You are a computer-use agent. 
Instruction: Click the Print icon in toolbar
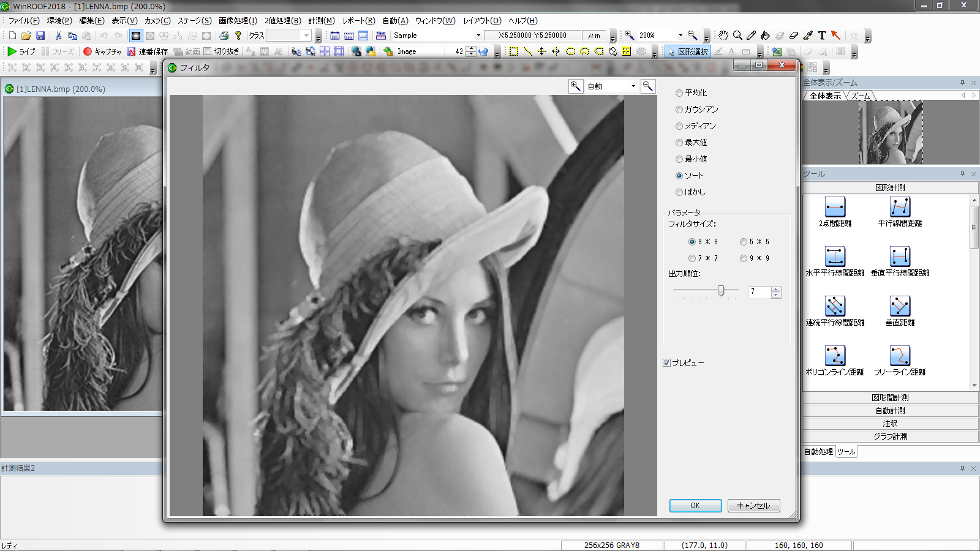click(x=224, y=36)
